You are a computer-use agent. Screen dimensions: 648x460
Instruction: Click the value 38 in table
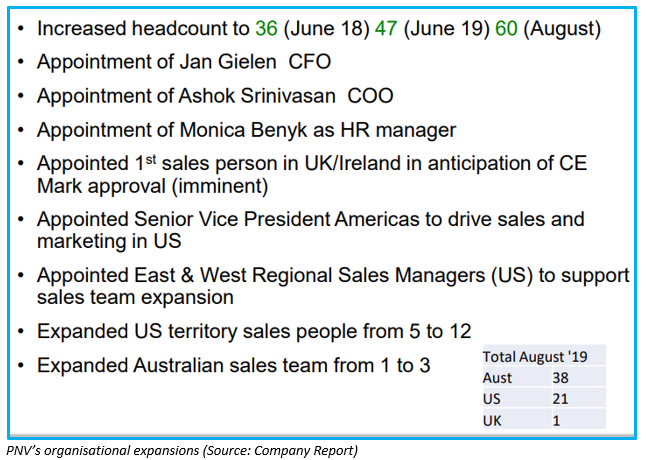(x=561, y=378)
